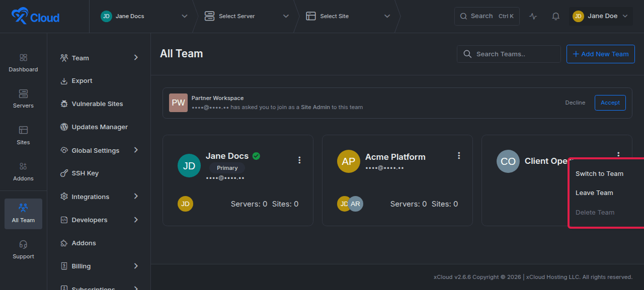This screenshot has width=644, height=290.
Task: Click the magnifier icon in Search Teams
Action: (x=467, y=54)
